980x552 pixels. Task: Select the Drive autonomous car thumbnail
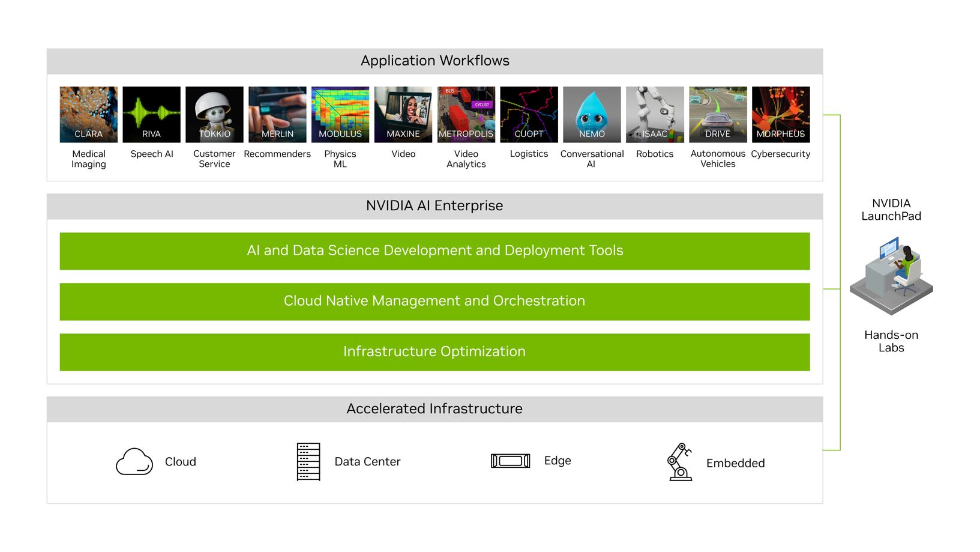[x=718, y=115]
